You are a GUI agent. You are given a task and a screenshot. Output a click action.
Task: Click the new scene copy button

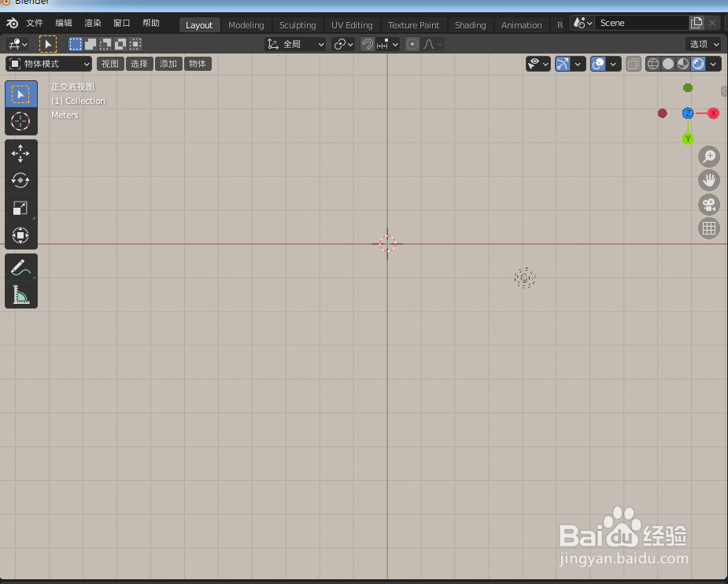(697, 22)
